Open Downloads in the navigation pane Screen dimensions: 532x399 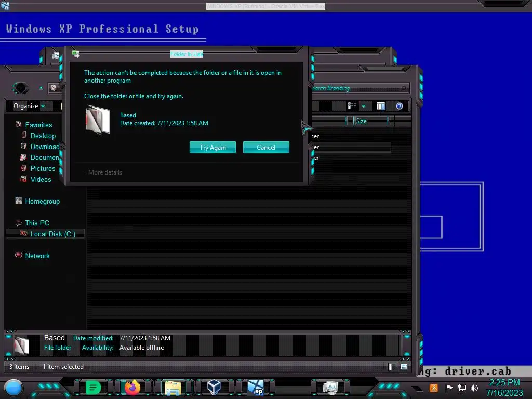click(45, 147)
